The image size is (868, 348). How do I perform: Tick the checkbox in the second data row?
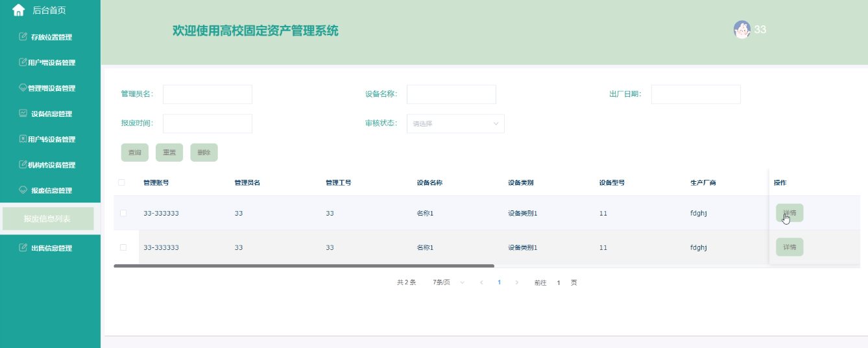(x=123, y=247)
